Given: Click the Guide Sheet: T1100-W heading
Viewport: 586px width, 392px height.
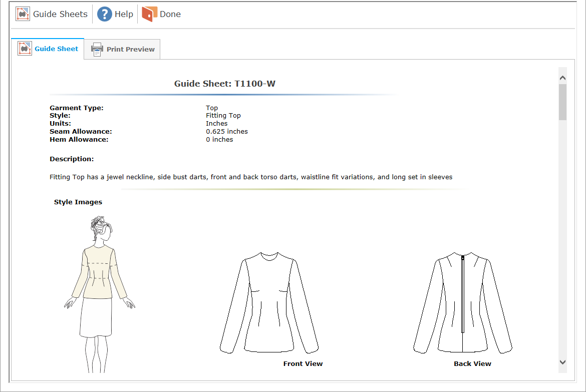Looking at the screenshot, I should coord(224,84).
